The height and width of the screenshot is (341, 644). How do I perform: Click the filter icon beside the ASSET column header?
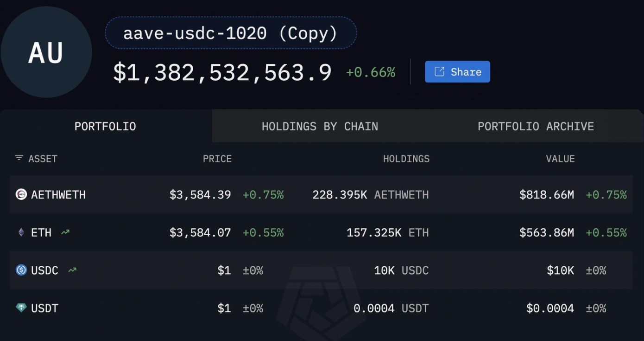pos(18,158)
